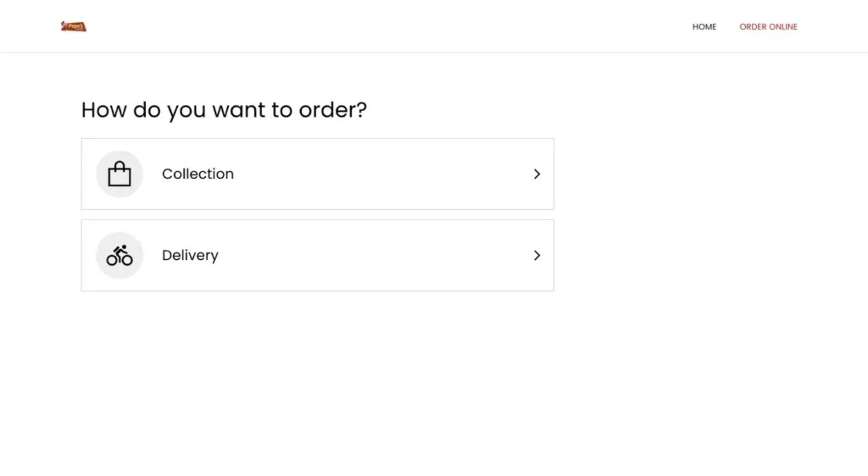The image size is (868, 476).
Task: Click the word "How" in the heading
Action: [101, 110]
